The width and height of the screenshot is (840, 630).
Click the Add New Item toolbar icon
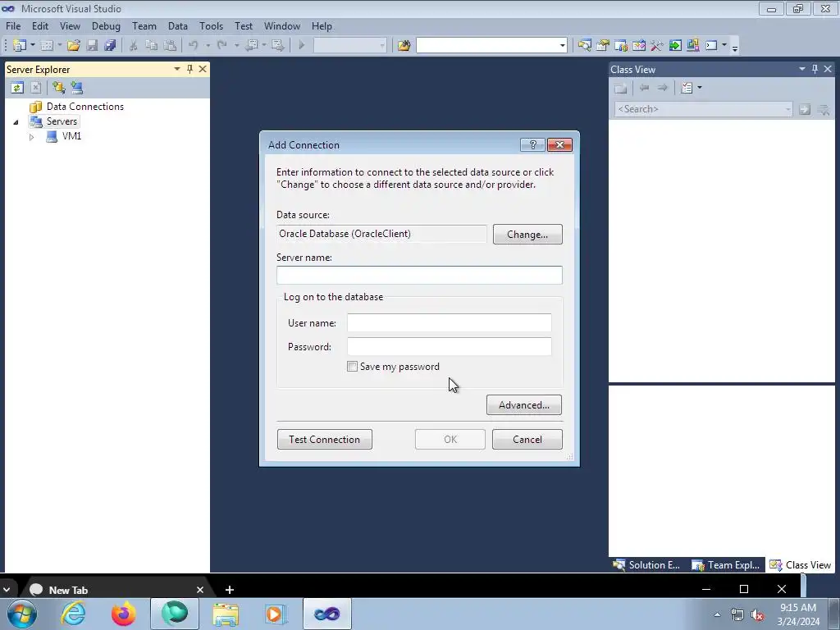47,46
